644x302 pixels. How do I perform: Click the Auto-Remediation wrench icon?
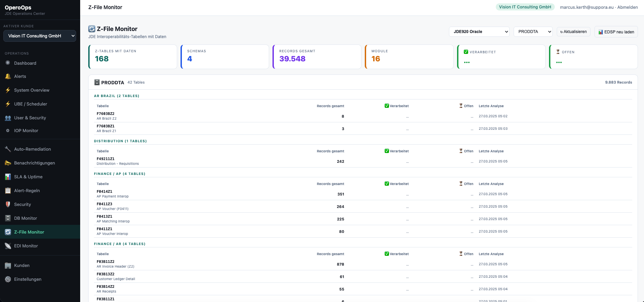coord(8,149)
